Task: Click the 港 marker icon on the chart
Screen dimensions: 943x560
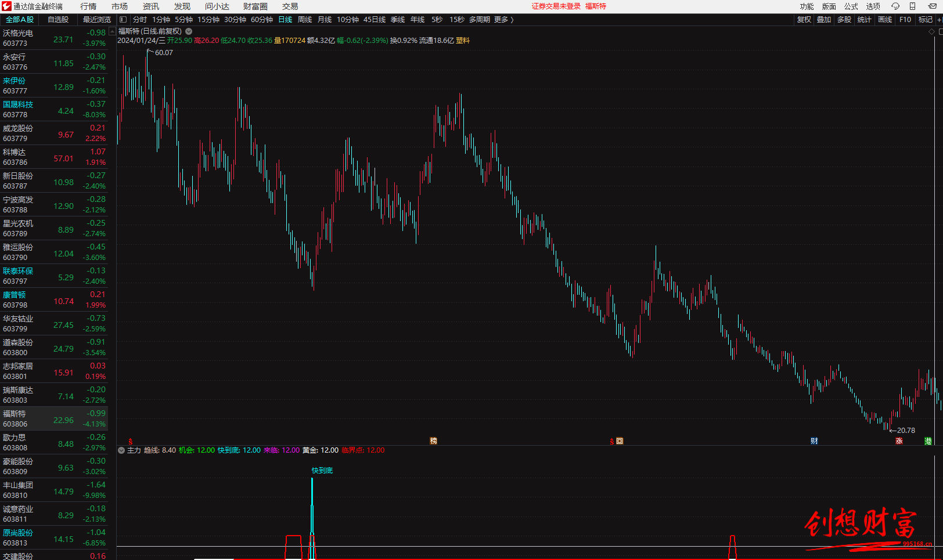Action: click(x=928, y=441)
